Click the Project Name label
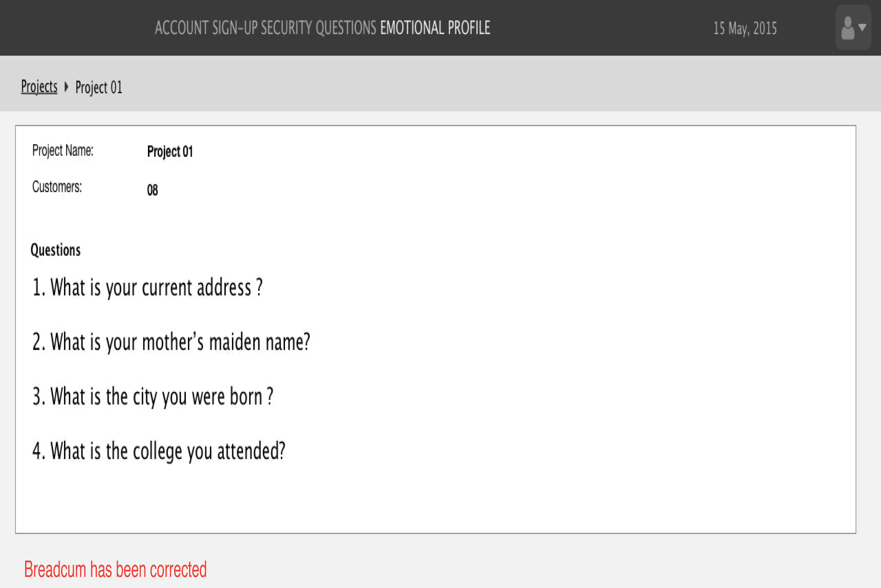The height and width of the screenshot is (588, 881). (63, 150)
